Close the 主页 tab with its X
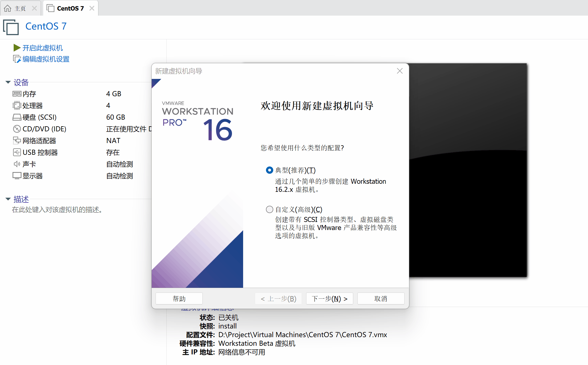 click(35, 8)
